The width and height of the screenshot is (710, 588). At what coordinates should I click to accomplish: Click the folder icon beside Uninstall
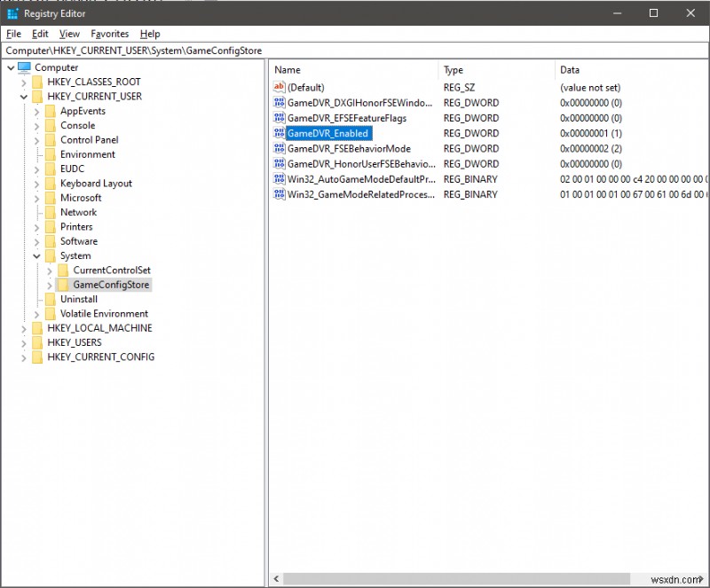point(51,299)
